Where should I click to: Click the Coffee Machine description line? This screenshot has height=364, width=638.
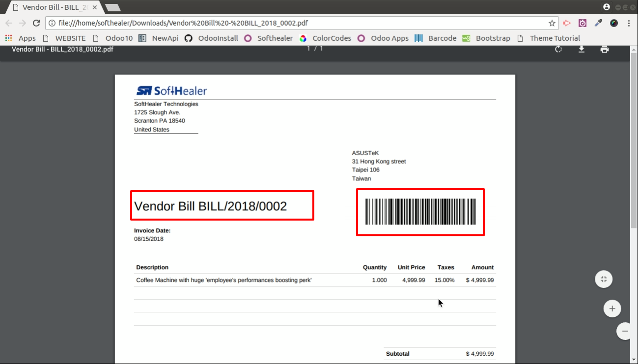pos(224,280)
